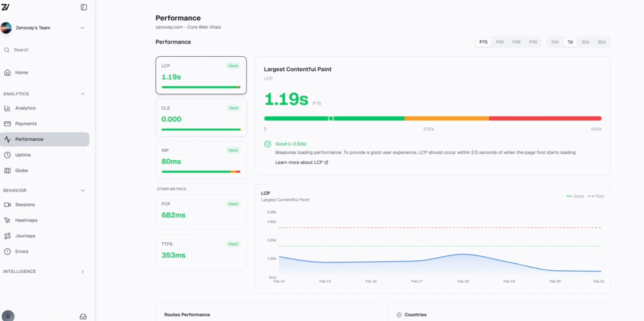Select the Payments icon in sidebar
Screen dimensions: 644x321
pyautogui.click(x=8, y=124)
